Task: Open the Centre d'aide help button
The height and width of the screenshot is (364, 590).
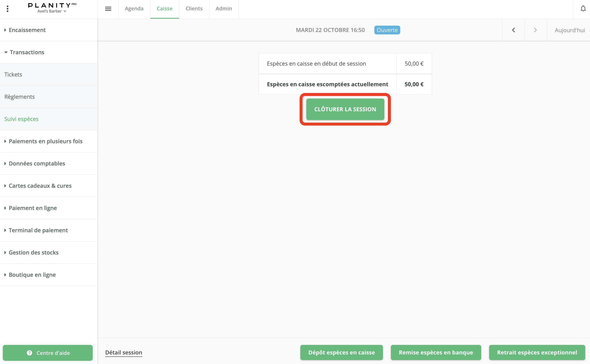Action: coord(48,353)
